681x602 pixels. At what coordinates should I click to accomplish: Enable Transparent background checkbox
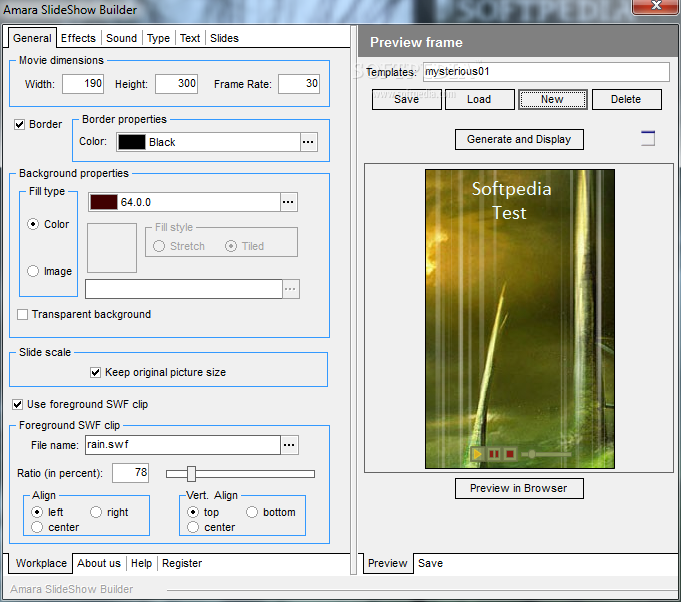(23, 314)
